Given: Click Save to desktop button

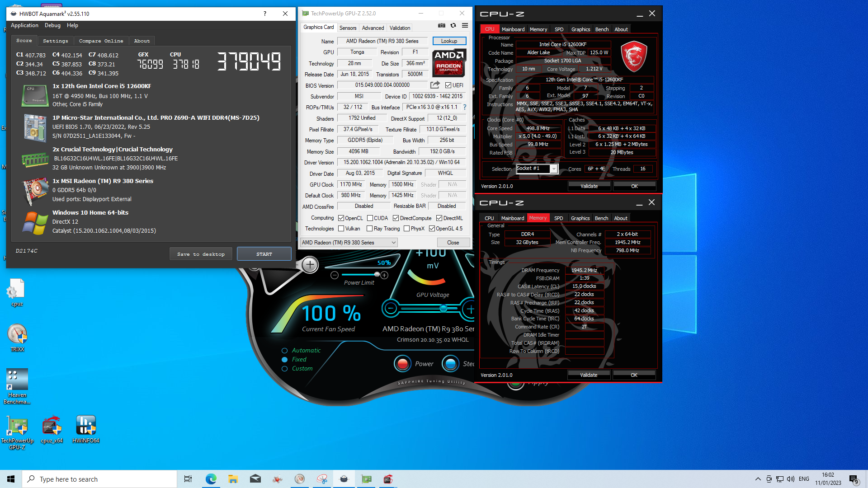Looking at the screenshot, I should [x=201, y=254].
